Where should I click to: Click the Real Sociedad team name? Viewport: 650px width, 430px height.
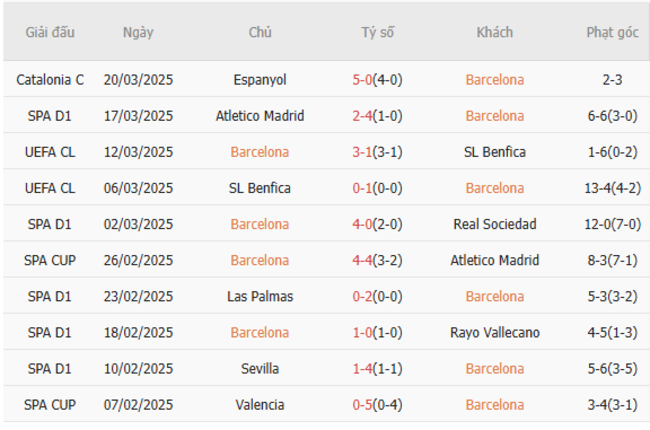(494, 224)
